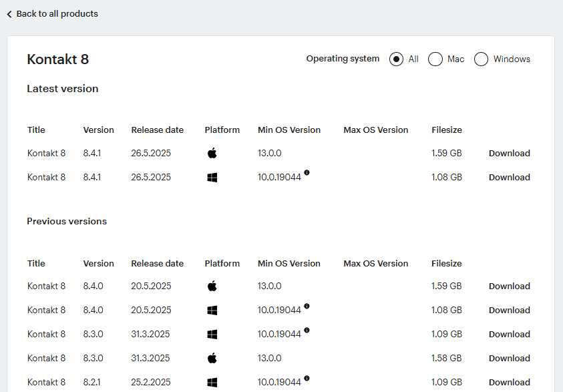The height and width of the screenshot is (392, 563).
Task: Download Kontakt 8.2.1 for Windows
Action: [509, 383]
